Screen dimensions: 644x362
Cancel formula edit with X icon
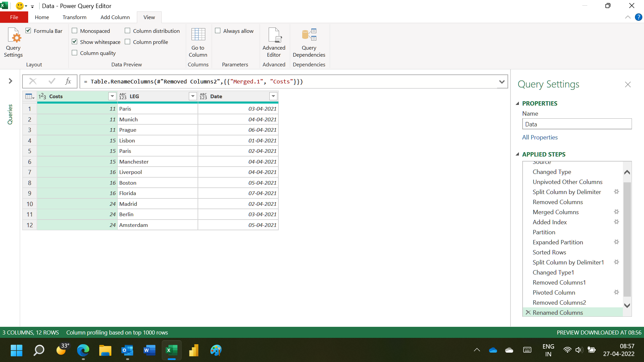pos(33,81)
